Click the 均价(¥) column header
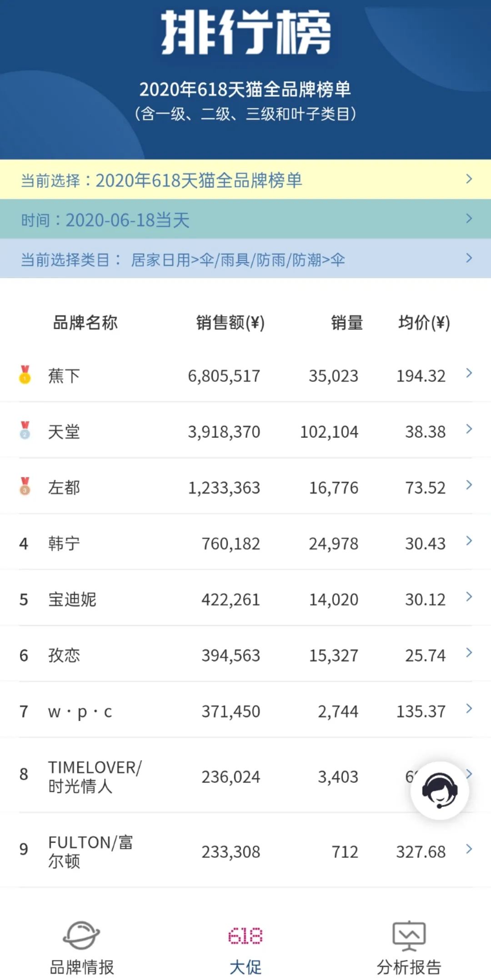 [x=424, y=323]
